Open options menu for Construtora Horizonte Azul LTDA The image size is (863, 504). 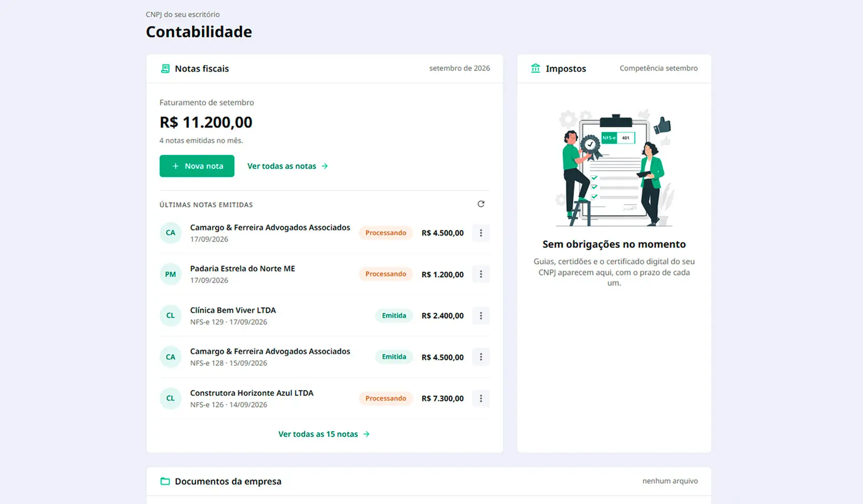(481, 399)
